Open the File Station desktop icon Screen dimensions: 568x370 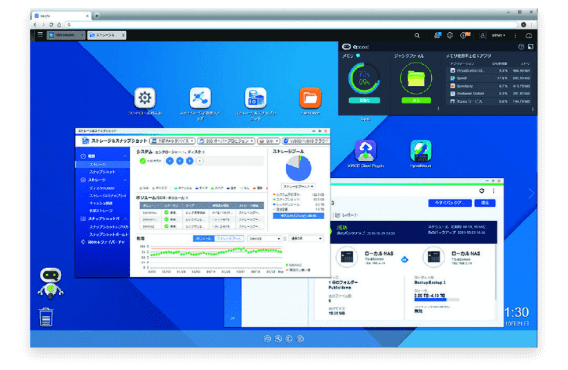310,98
